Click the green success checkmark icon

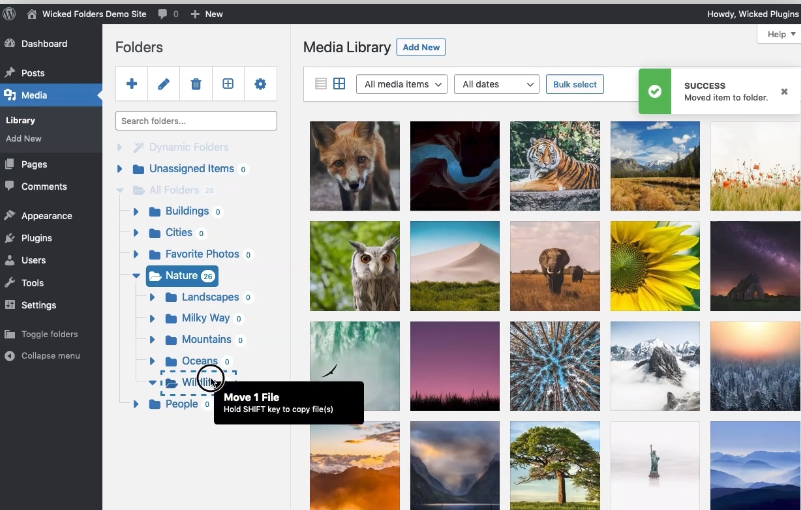[654, 91]
